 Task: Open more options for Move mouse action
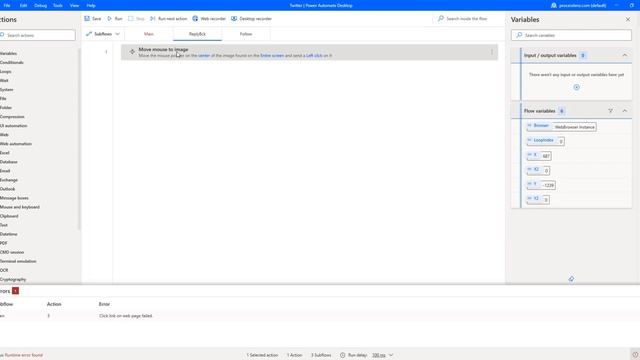tap(491, 52)
